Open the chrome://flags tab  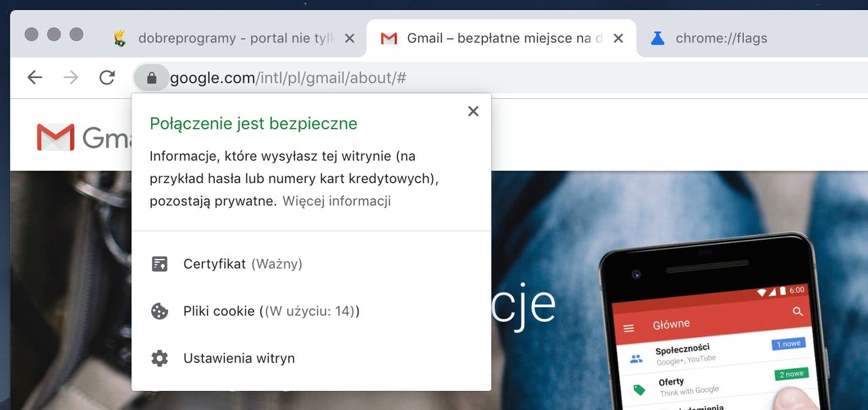[x=721, y=38]
